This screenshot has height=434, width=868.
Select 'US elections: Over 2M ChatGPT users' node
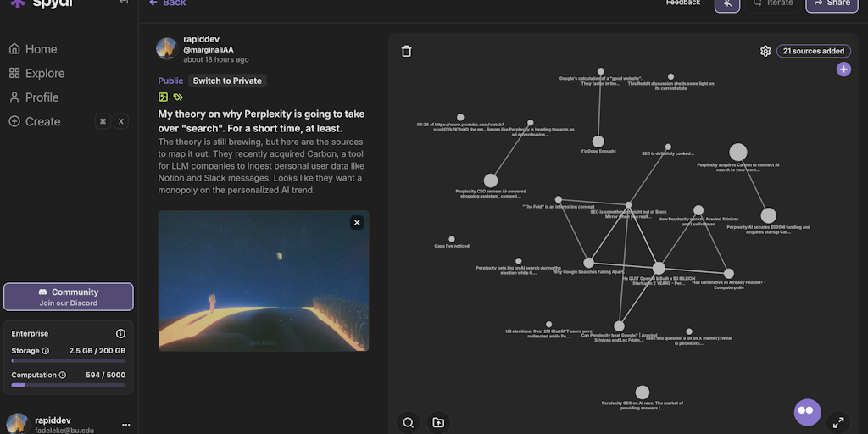coord(548,325)
